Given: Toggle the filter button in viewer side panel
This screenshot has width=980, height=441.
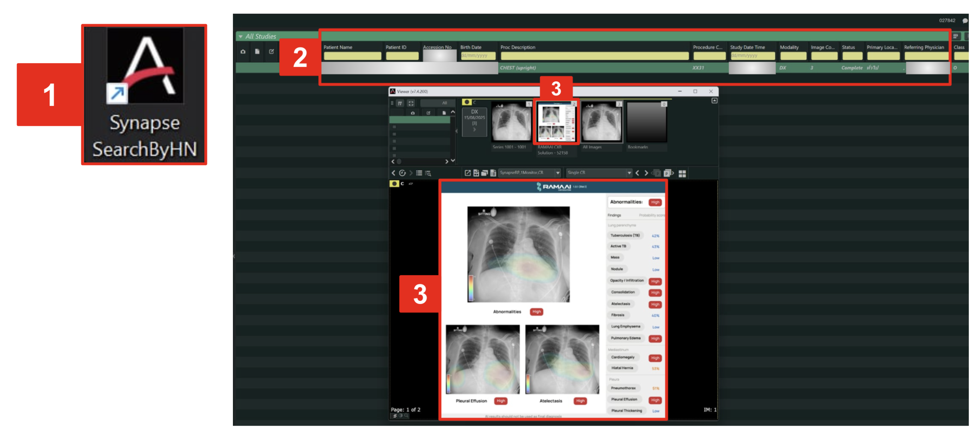Looking at the screenshot, I should point(400,103).
